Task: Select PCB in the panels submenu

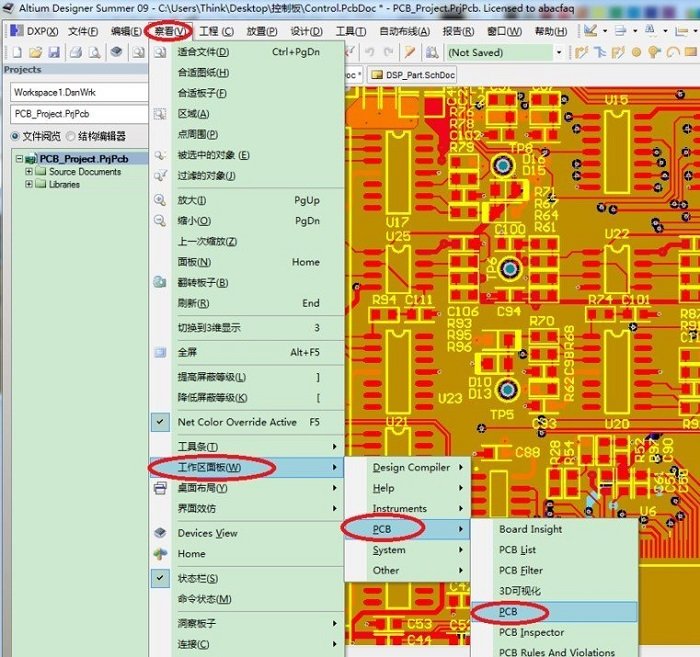Action: [407, 529]
